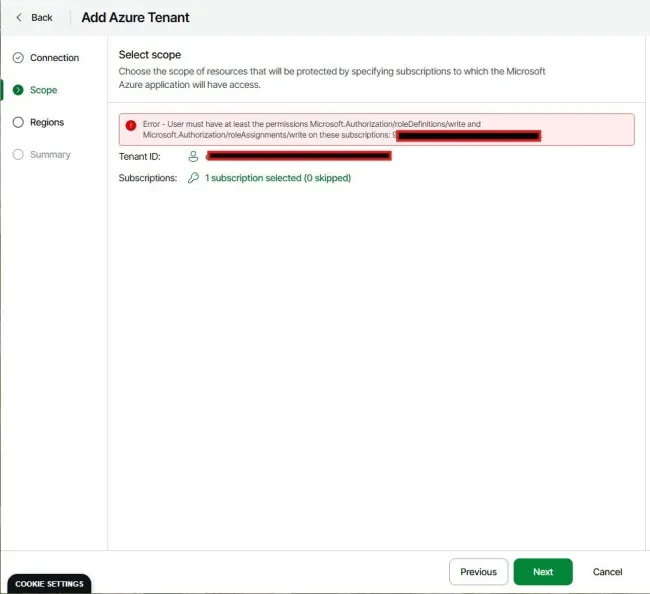Open the Summary wizard step

50,155
